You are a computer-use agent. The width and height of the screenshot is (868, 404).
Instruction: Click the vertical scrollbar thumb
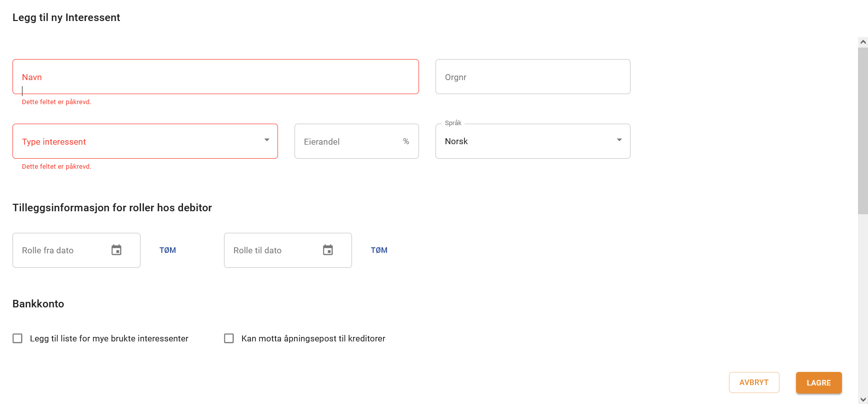tap(863, 130)
